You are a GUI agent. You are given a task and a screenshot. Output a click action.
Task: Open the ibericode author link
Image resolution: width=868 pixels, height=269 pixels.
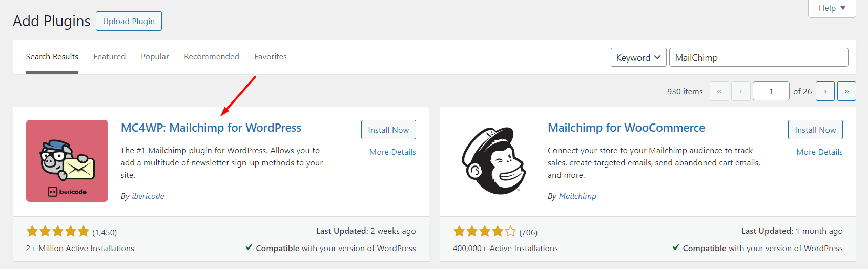pyautogui.click(x=148, y=196)
